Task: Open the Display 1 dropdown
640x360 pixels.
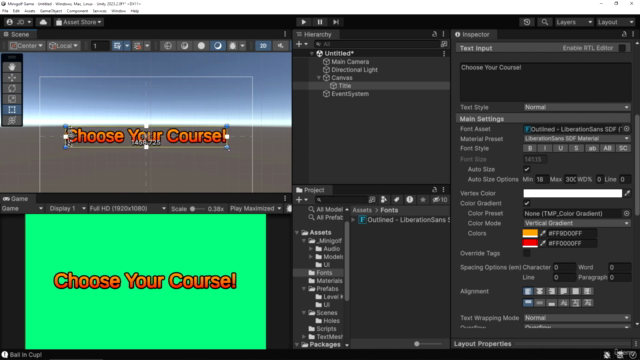Action: point(67,209)
